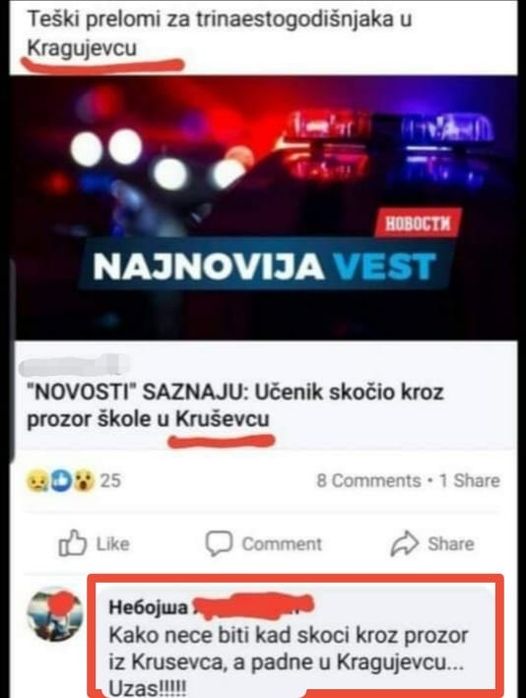The height and width of the screenshot is (698, 526).
Task: Open the wow face reaction emoji
Action: 84,481
